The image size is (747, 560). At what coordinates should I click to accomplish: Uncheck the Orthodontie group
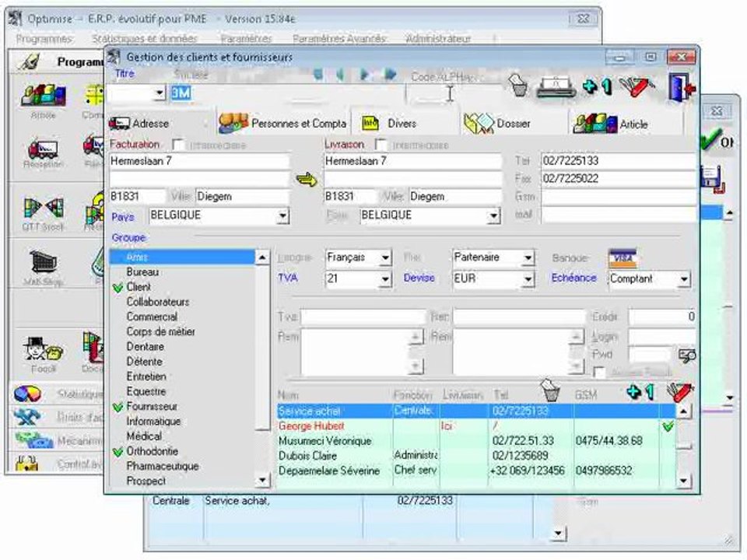click(x=118, y=452)
